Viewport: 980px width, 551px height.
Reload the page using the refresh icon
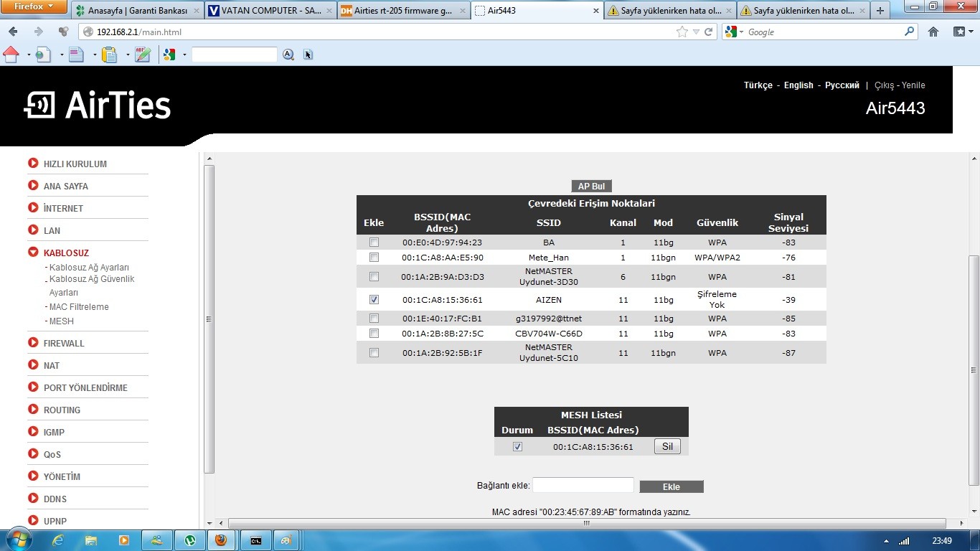(x=708, y=32)
